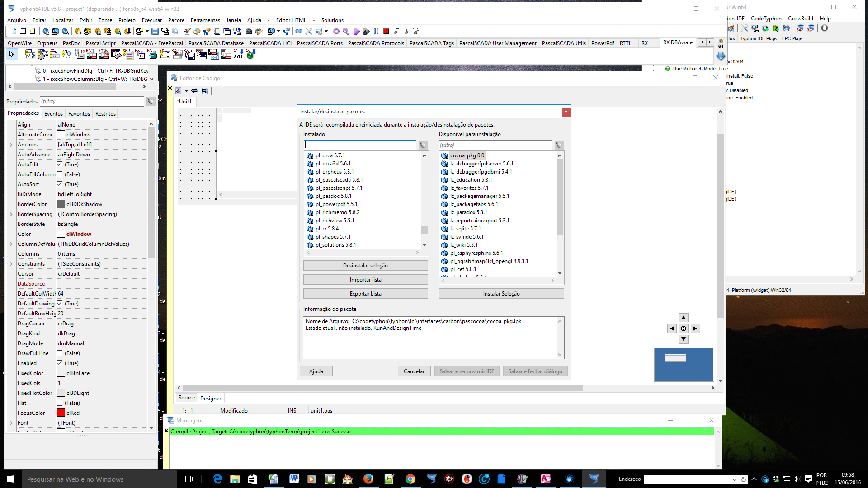Select the PascalSCADA HCI palette tab
Image resolution: width=868 pixels, height=488 pixels.
coord(270,43)
